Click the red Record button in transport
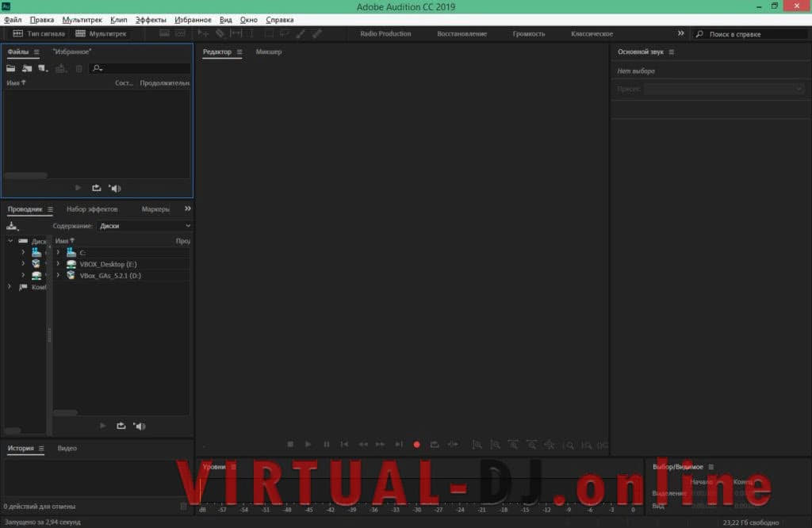This screenshot has width=812, height=528. [416, 445]
